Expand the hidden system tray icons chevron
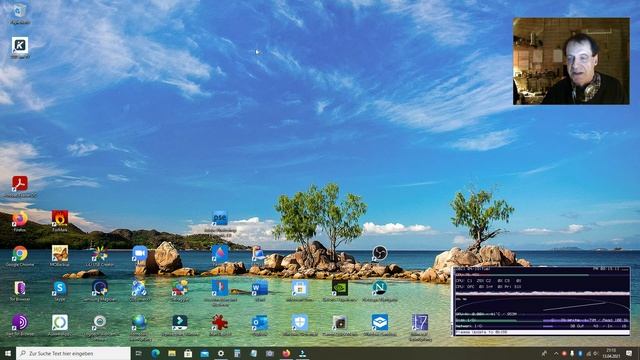Viewport: 640px width, 360px height. (556, 353)
